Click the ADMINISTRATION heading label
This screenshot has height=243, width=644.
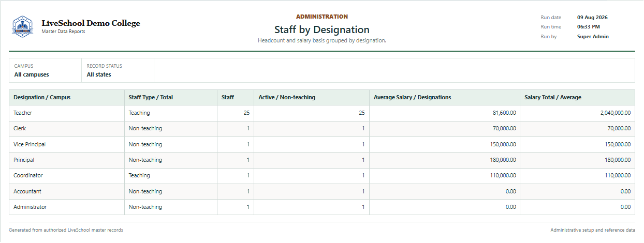point(322,17)
